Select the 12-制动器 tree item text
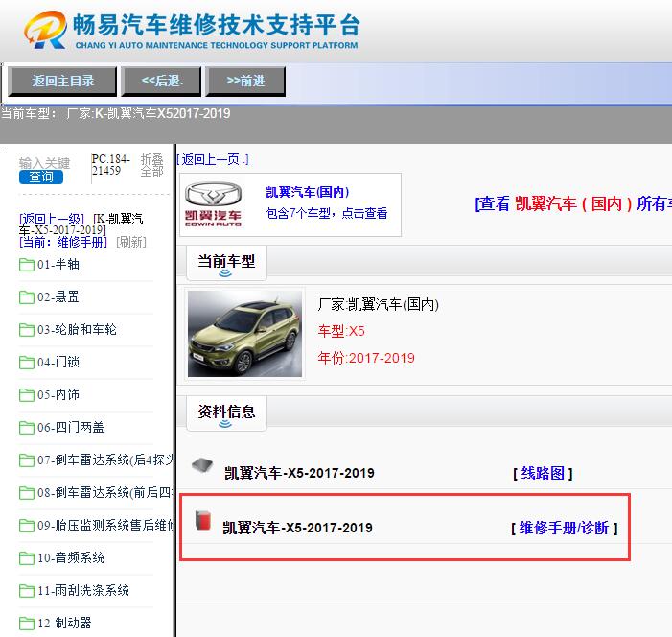The height and width of the screenshot is (637, 672). (x=64, y=623)
